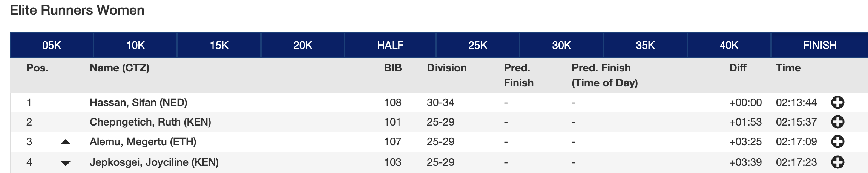The height and width of the screenshot is (173, 868).
Task: Expand details for Ruth Chepngetich's result
Action: 837,122
